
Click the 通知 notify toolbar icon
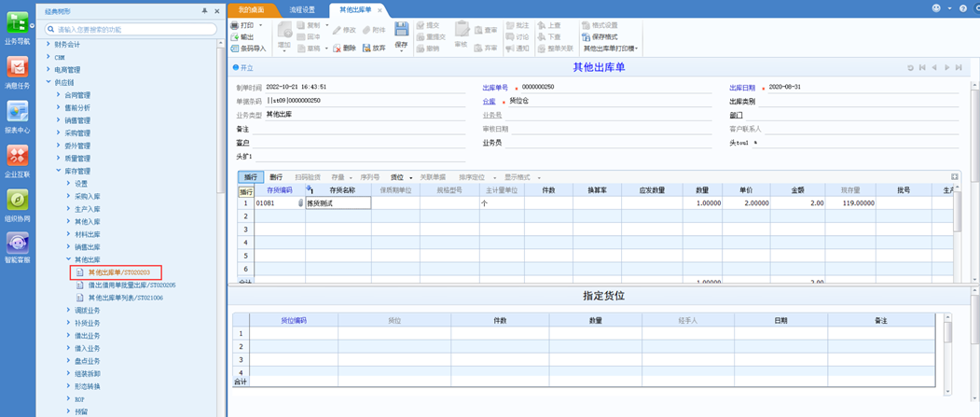(x=510, y=49)
